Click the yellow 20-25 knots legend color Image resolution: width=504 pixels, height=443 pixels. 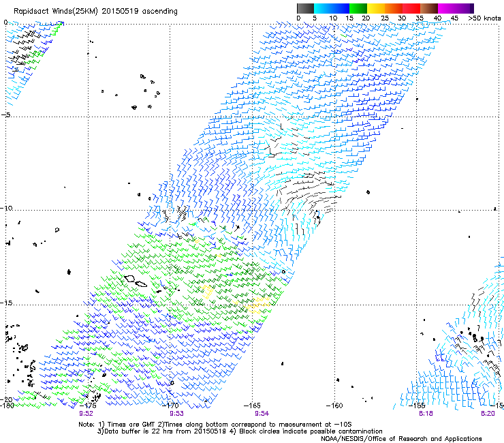tap(376, 8)
